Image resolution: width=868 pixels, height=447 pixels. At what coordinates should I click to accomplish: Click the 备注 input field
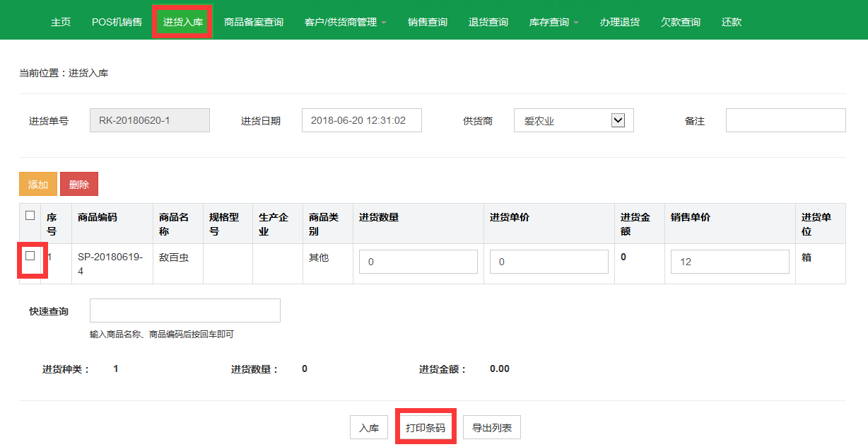[x=786, y=120]
